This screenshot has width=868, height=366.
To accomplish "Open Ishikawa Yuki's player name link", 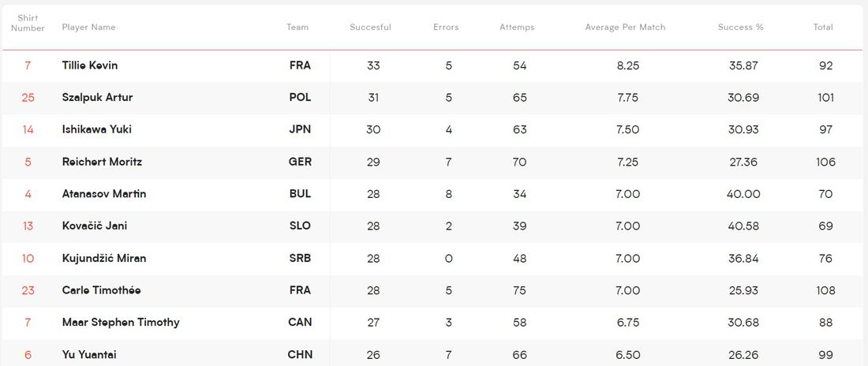I will coord(96,129).
